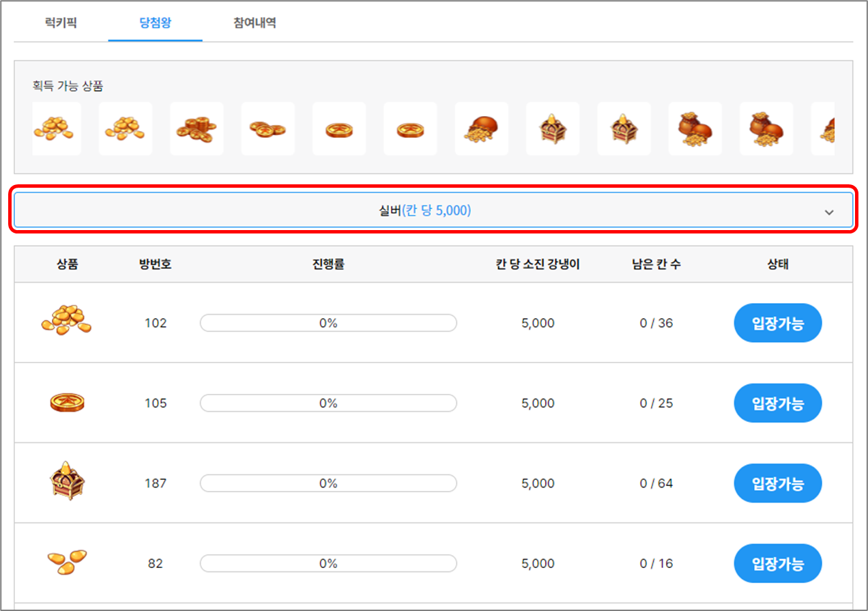Click the 방번호 column header
Screen dimensions: 868x611
click(155, 264)
